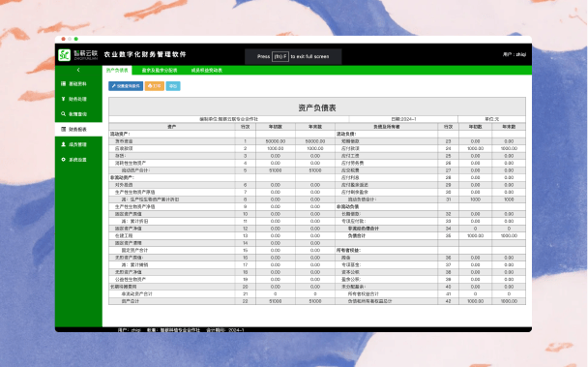Select the 专项基金 row label
Image resolution: width=588 pixels, height=367 pixels.
click(351, 264)
